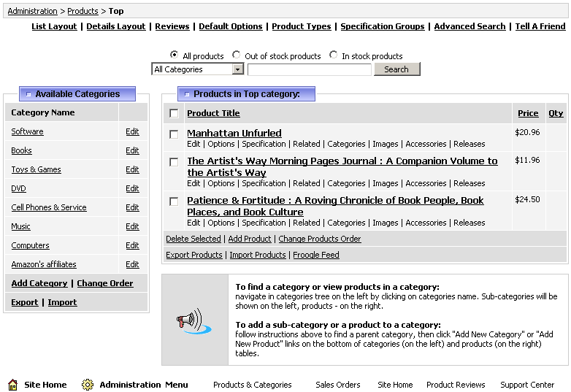Sort products by the Qty column header

coord(556,113)
